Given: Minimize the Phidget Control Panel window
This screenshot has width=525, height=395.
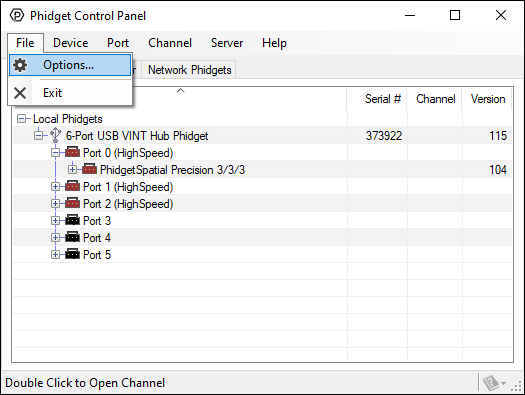Looking at the screenshot, I should [410, 15].
